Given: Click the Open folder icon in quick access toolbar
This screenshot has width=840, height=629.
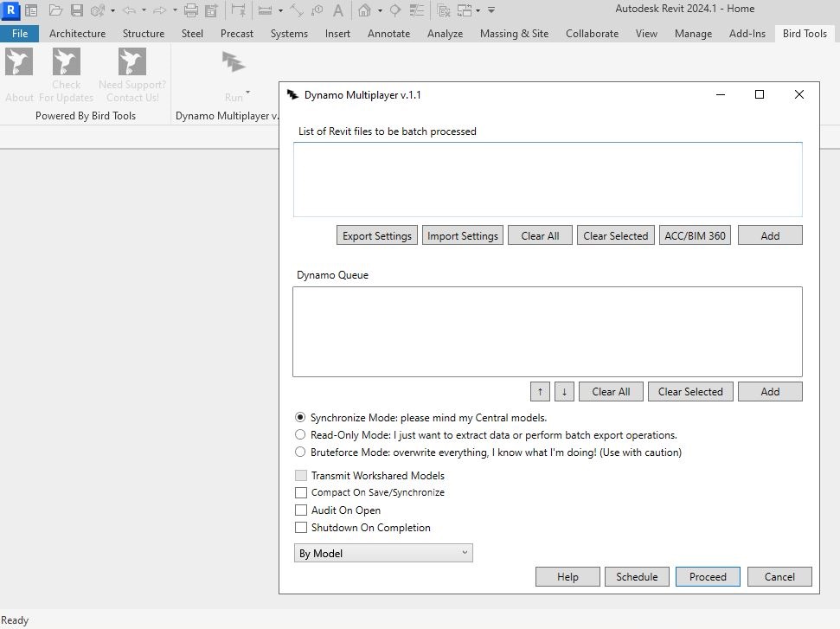Looking at the screenshot, I should (x=55, y=10).
